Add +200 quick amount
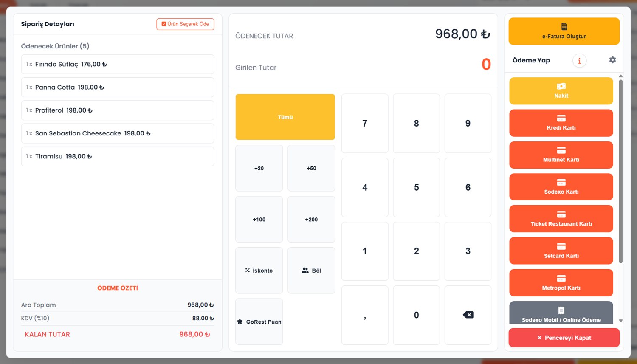The width and height of the screenshot is (637, 364). click(311, 220)
